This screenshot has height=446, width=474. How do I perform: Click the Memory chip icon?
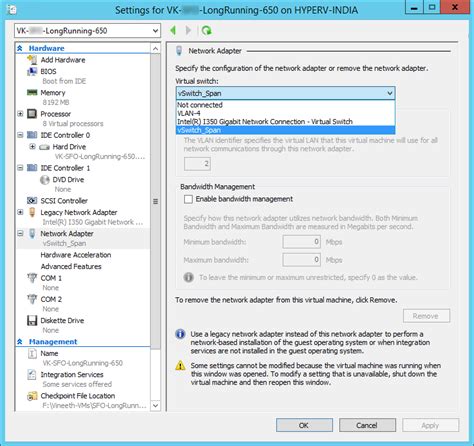(32, 92)
